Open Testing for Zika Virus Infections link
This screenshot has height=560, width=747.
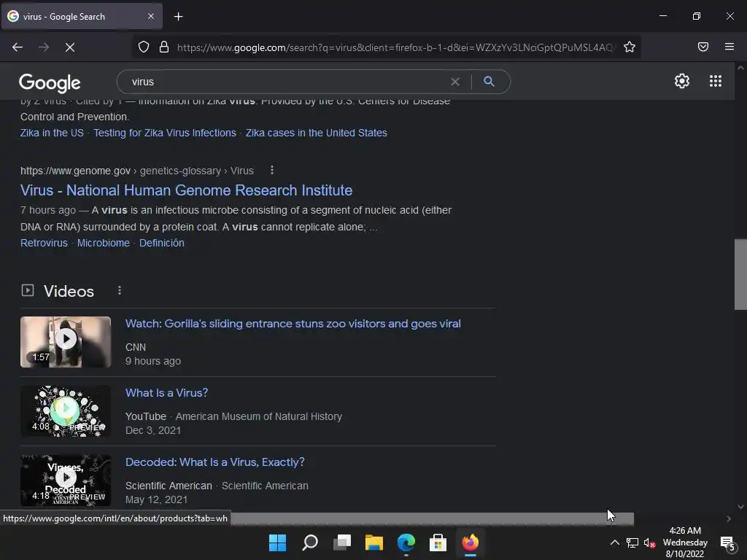point(165,133)
